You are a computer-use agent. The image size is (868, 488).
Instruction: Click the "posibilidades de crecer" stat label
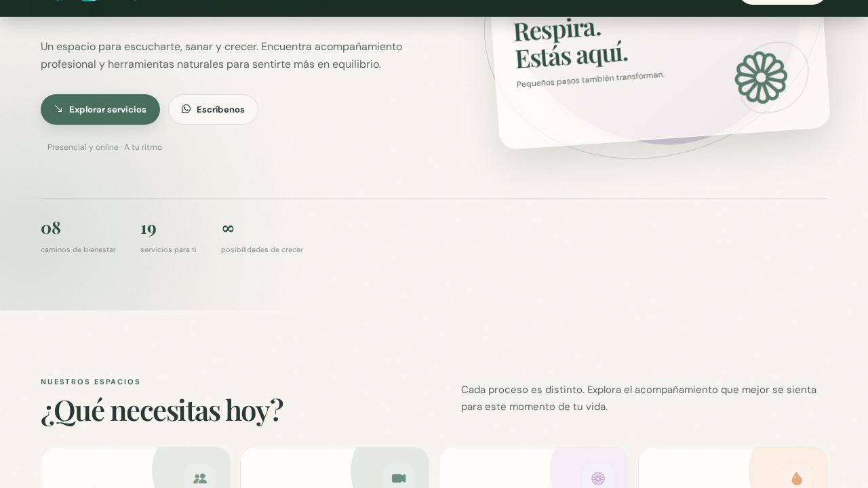pyautogui.click(x=262, y=249)
